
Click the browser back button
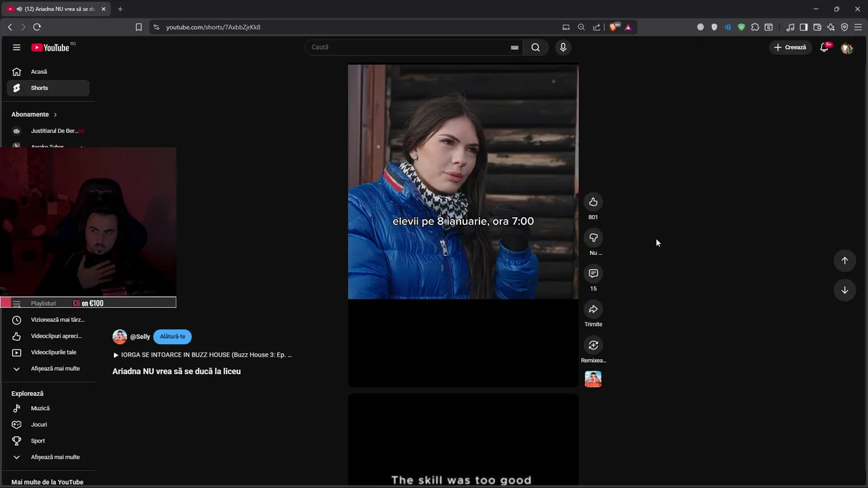[x=10, y=27]
